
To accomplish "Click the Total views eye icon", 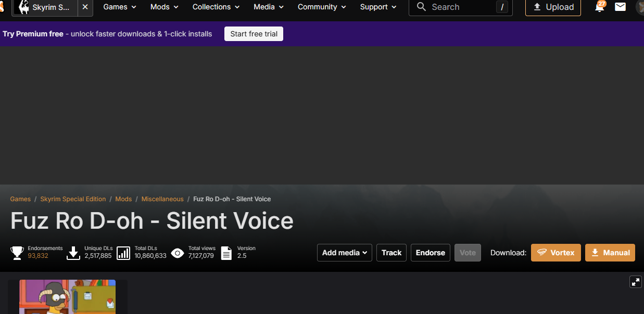I will click(x=178, y=253).
